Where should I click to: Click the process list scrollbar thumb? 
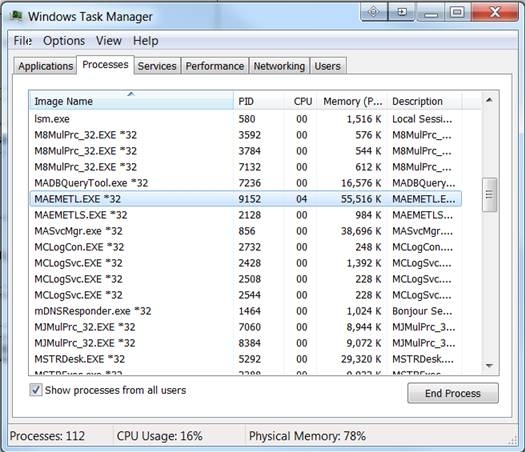coord(489,195)
